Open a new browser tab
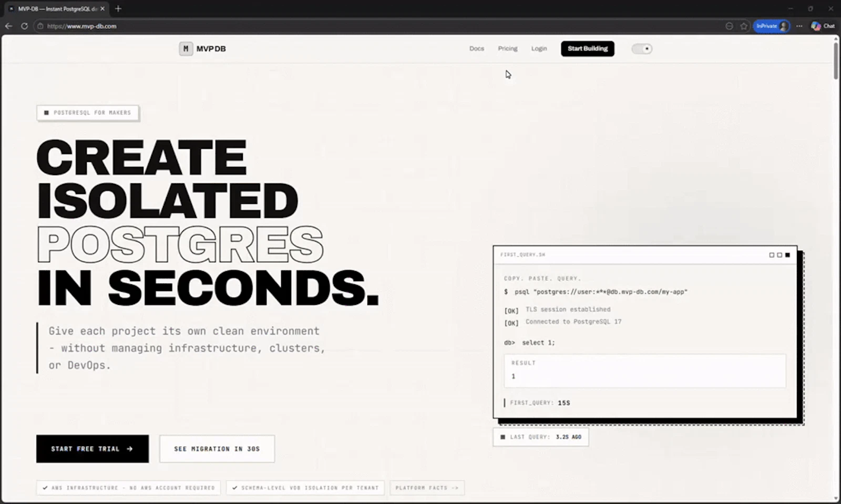The height and width of the screenshot is (504, 841). (118, 8)
